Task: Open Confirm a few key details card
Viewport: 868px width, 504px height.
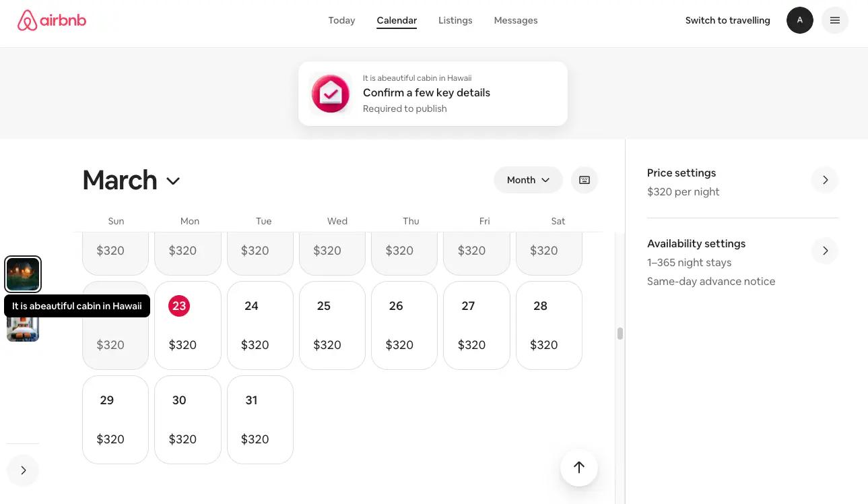Action: [x=433, y=94]
